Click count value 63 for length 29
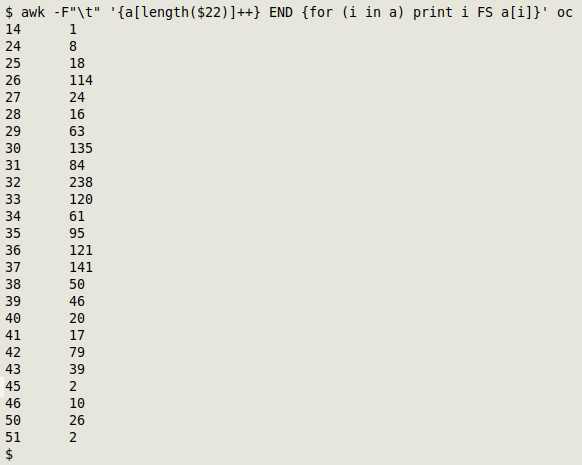The image size is (582, 465). [77, 131]
